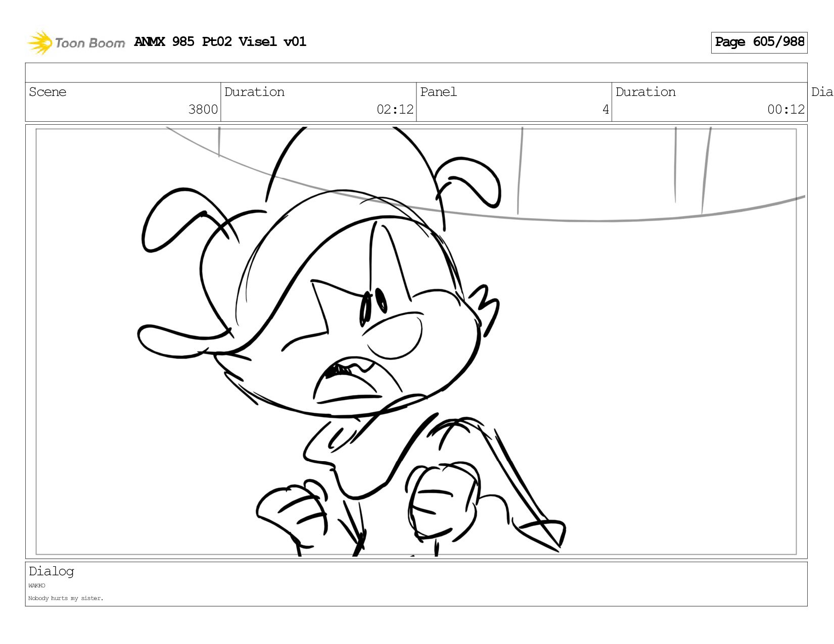The height and width of the screenshot is (644, 834).
Task: Select the scene number '3800'
Action: pos(203,110)
